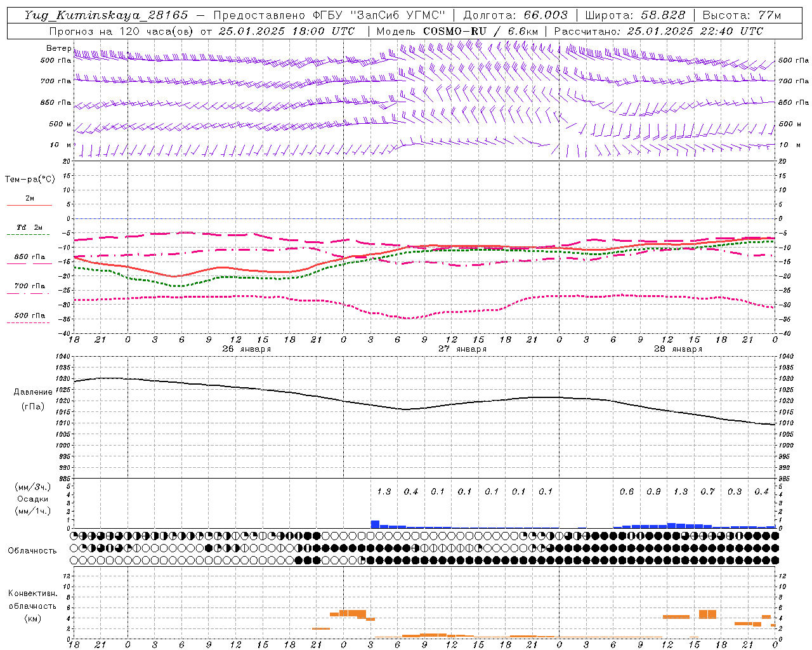Click the (гПа) pressure unit label
812x650 pixels.
click(x=33, y=407)
